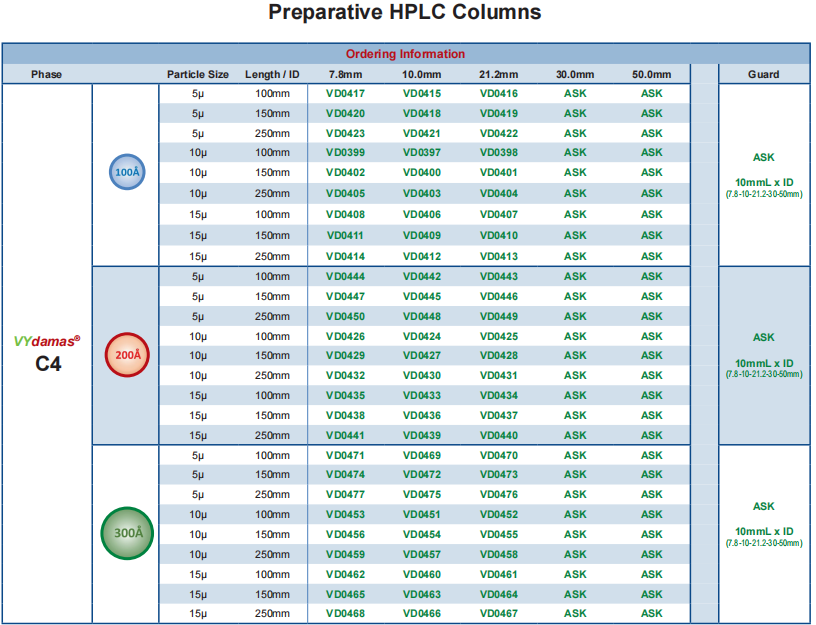The height and width of the screenshot is (625, 816).
Task: Click part number VD0441
Action: tap(346, 435)
